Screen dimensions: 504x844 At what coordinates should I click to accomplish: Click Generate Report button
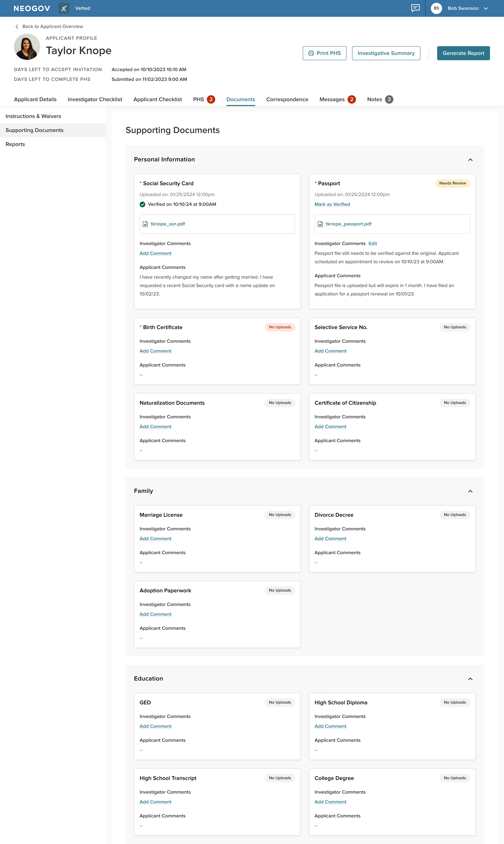[463, 53]
